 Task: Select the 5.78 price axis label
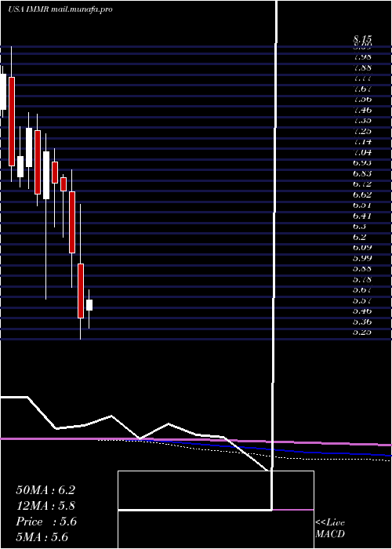(362, 279)
